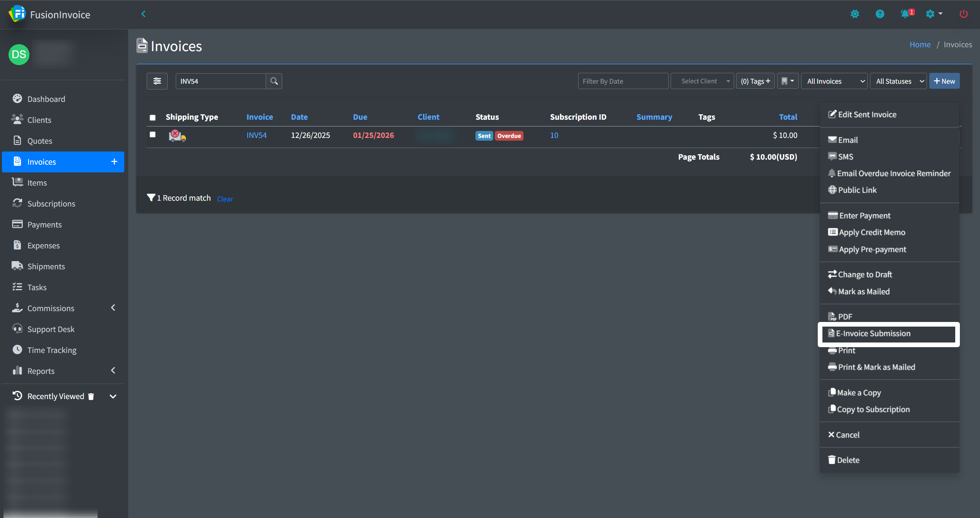
Task: Collapse sidebar with the back chevron
Action: click(x=143, y=14)
